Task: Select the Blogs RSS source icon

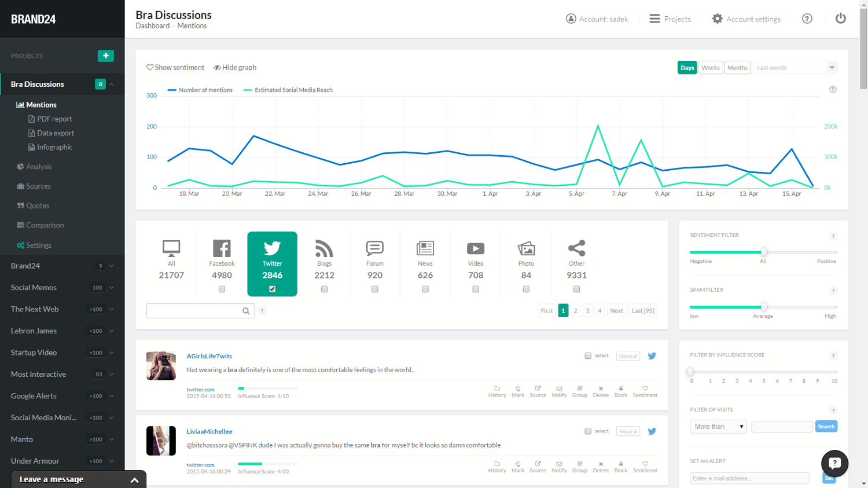Action: 324,248
